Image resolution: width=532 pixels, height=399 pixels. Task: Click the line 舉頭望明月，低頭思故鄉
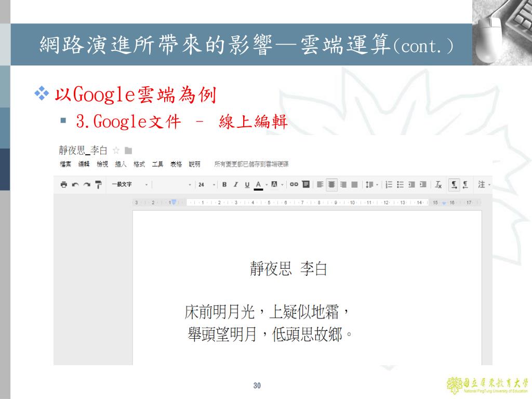pos(270,334)
